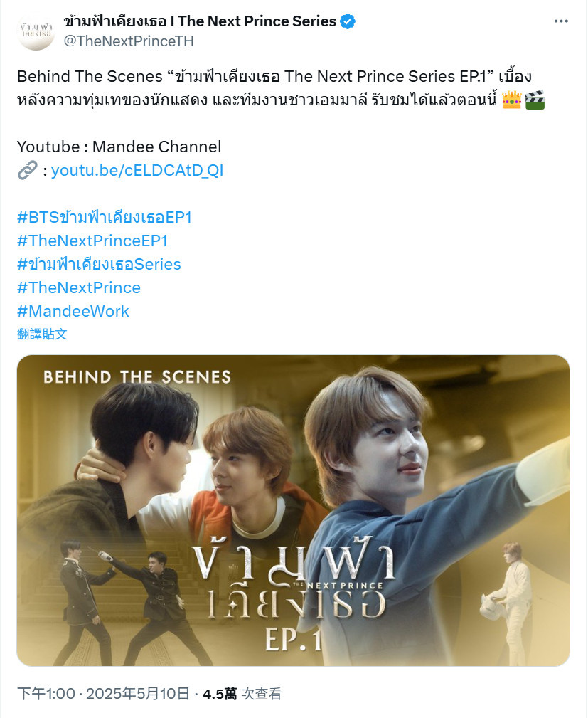Open hashtag #TheNextPrince
The width and height of the screenshot is (588, 718).
click(x=79, y=287)
